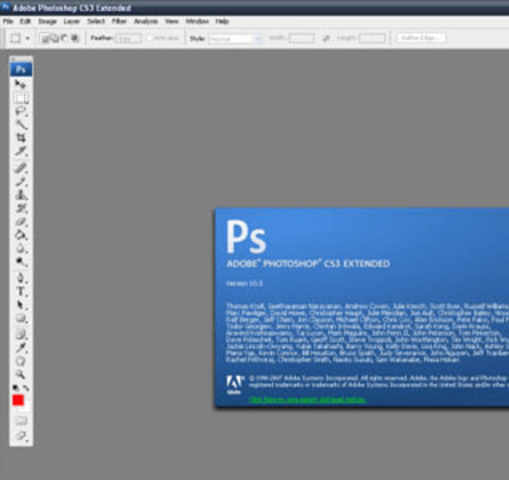The image size is (509, 480).
Task: Open the Filter menu
Action: [119, 21]
